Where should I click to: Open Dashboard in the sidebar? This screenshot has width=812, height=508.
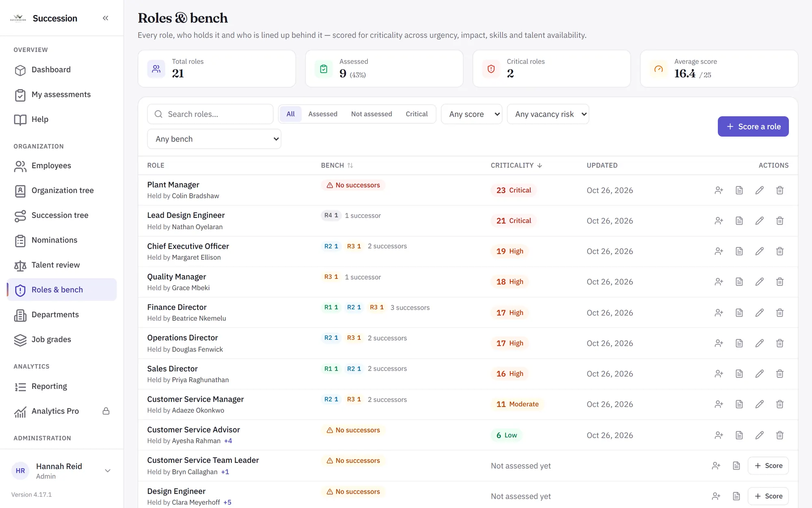click(x=62, y=70)
